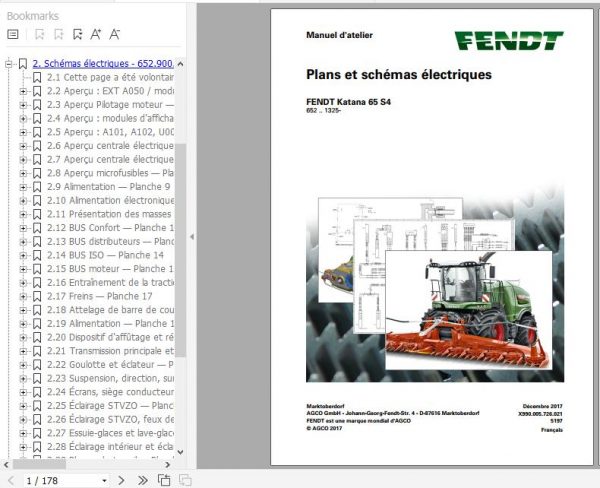This screenshot has height=488, width=600.
Task: Select bookmark 2.13 BUS distributeurs
Action: click(110, 242)
